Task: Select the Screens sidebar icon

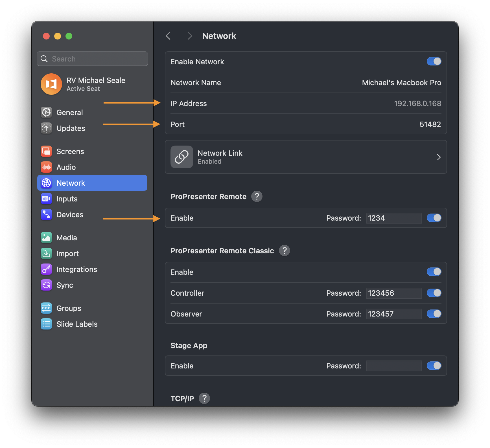Action: [46, 151]
